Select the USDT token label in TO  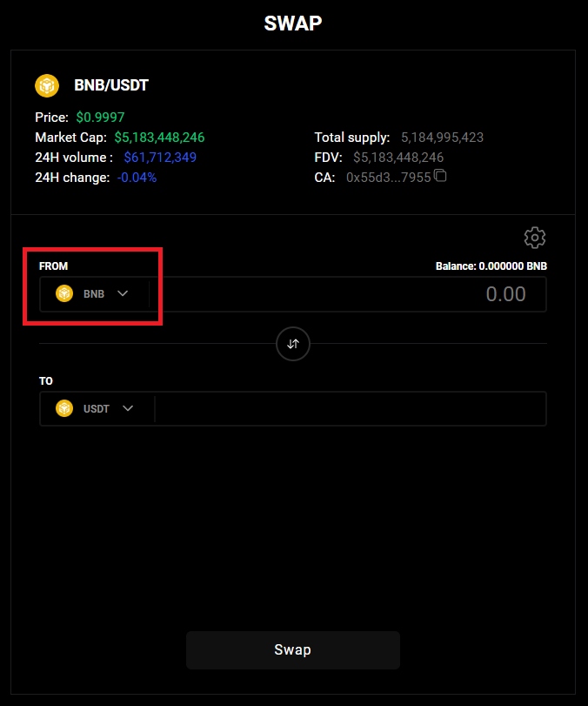click(97, 408)
